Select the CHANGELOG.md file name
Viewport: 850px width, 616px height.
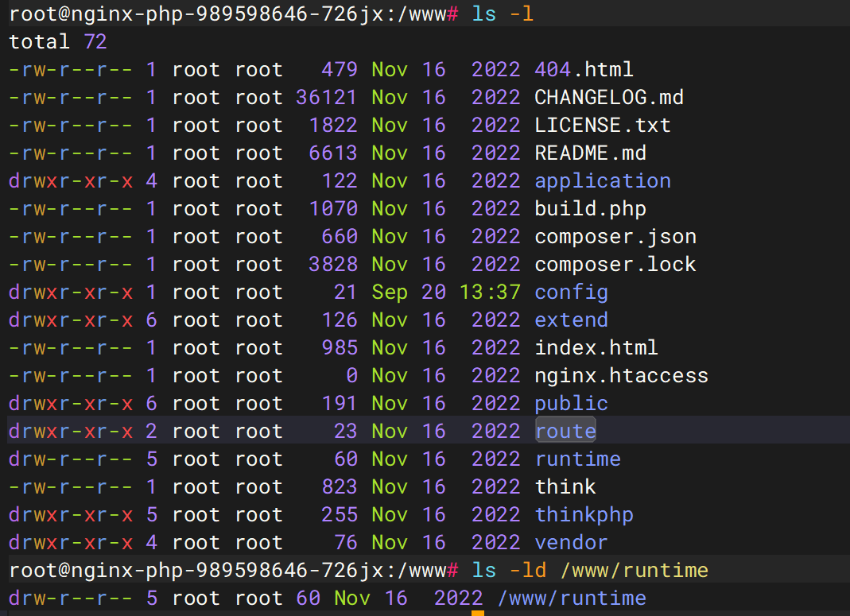tap(609, 98)
